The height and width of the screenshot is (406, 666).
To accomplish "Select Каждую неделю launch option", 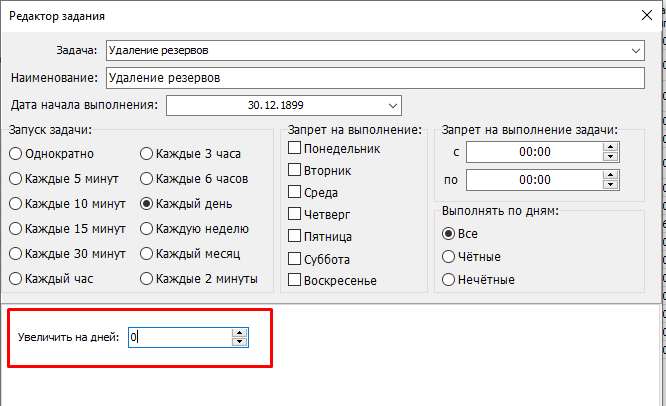I will [148, 228].
